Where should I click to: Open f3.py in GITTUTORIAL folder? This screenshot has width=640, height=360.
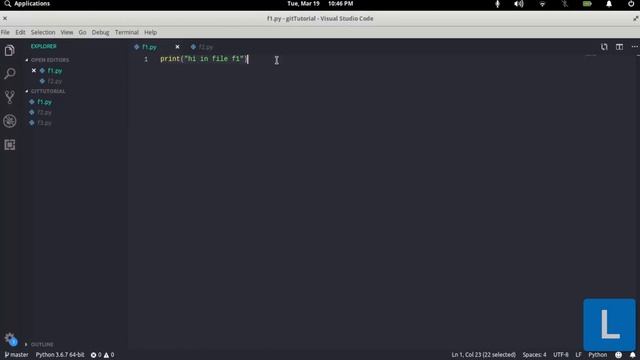click(x=44, y=122)
